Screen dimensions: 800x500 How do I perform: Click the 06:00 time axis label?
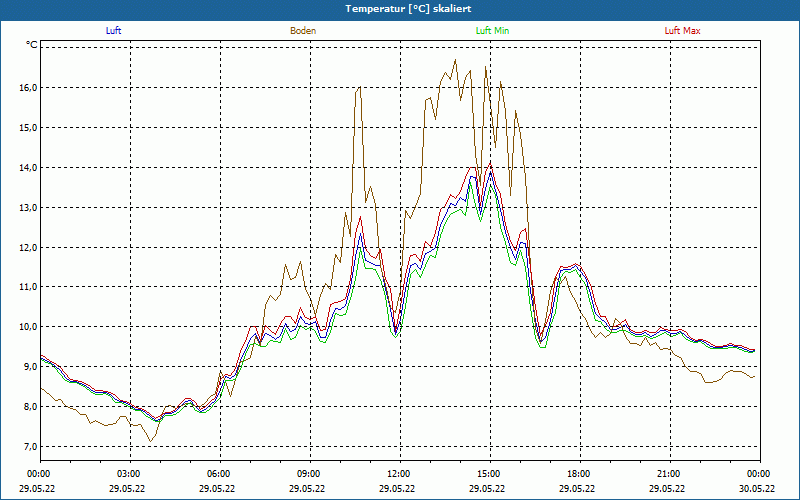point(220,474)
